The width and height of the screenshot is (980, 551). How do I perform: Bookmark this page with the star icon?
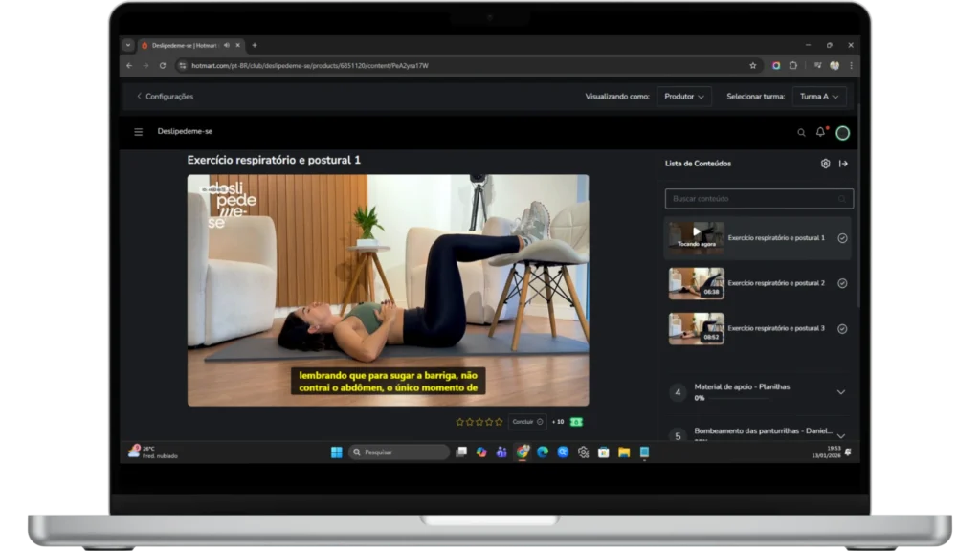tap(753, 65)
